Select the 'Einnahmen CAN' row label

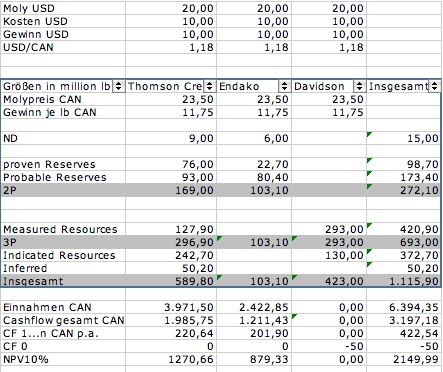point(63,307)
